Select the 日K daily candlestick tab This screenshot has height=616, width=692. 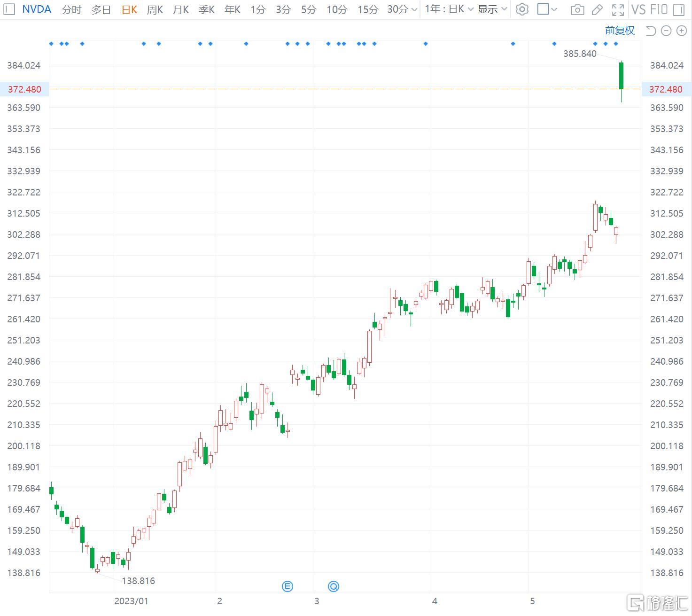point(129,9)
